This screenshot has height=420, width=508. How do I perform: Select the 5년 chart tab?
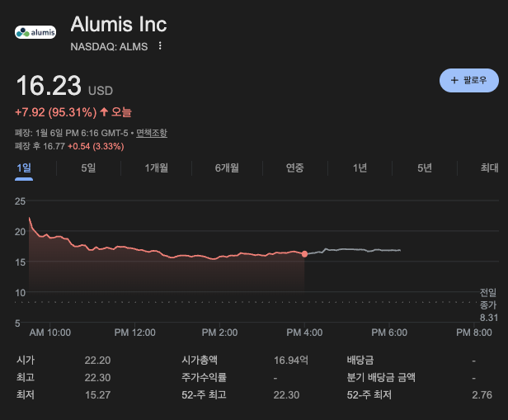click(x=425, y=168)
